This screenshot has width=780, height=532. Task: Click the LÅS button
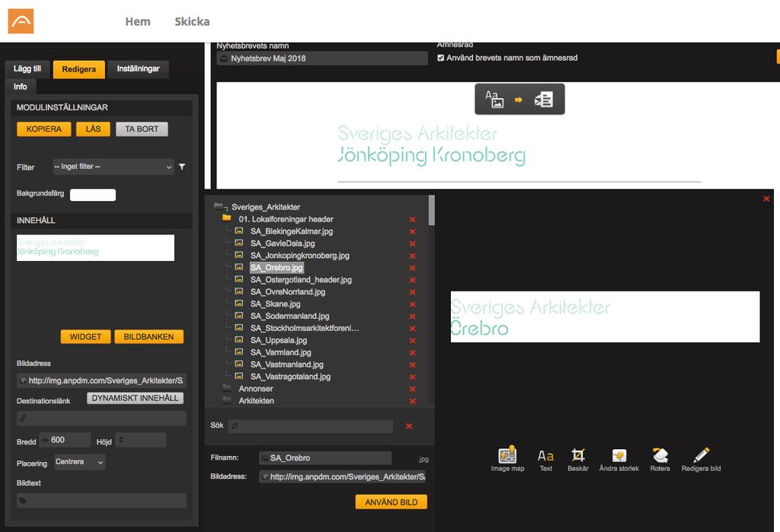click(93, 129)
